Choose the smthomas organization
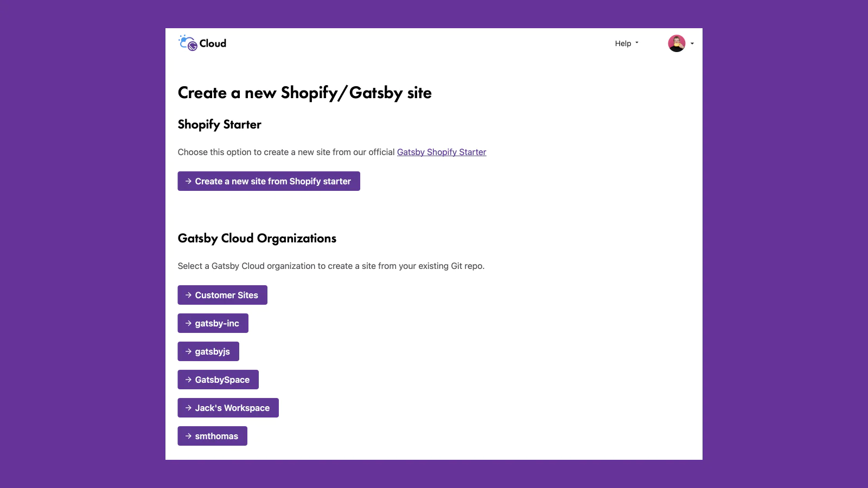 [x=216, y=436]
